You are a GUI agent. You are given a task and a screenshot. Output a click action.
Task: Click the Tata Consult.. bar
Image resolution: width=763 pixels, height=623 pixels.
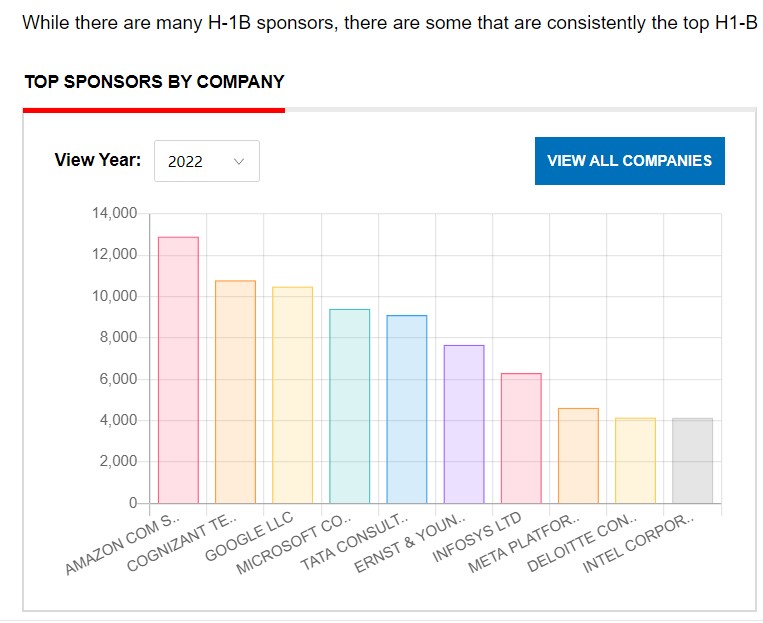407,409
